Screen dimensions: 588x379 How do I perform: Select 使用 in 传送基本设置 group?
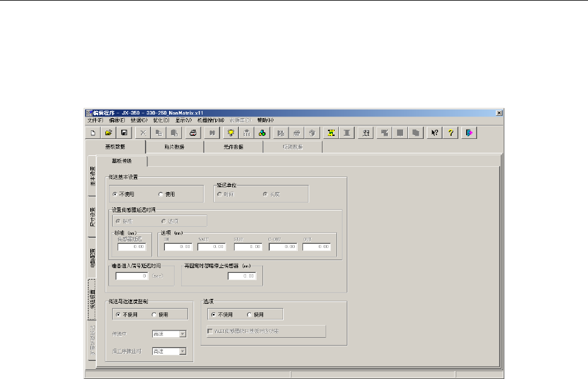tap(167, 195)
